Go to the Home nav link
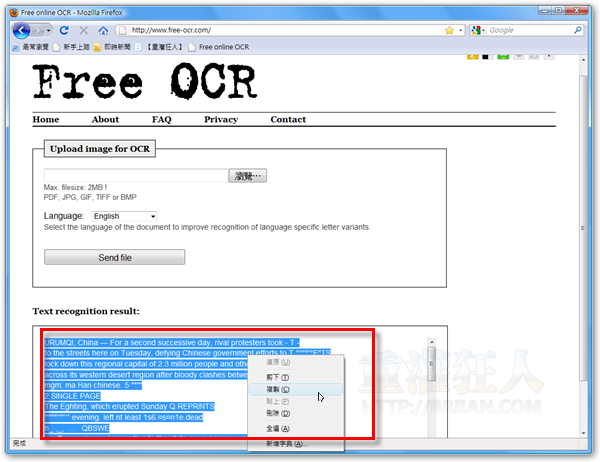The width and height of the screenshot is (600, 462). click(x=46, y=119)
